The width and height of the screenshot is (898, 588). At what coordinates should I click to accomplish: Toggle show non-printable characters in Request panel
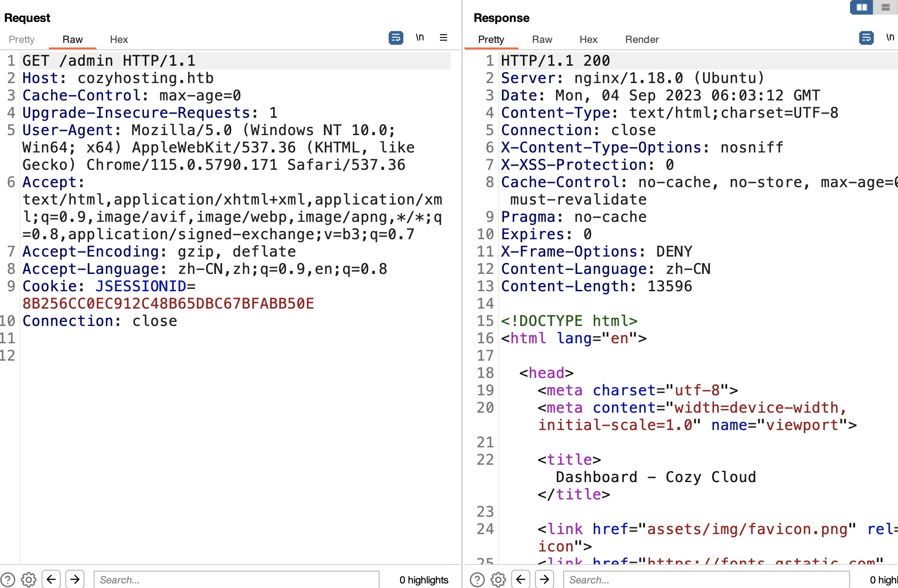[x=420, y=38]
